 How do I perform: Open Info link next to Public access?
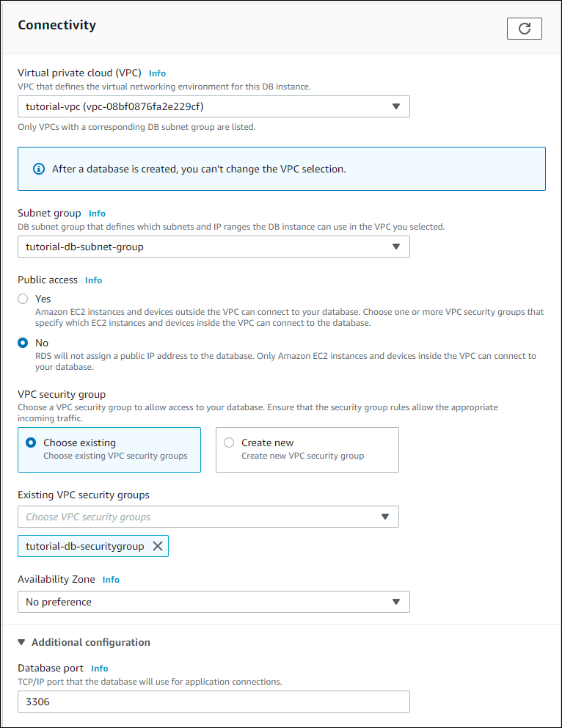pos(93,280)
